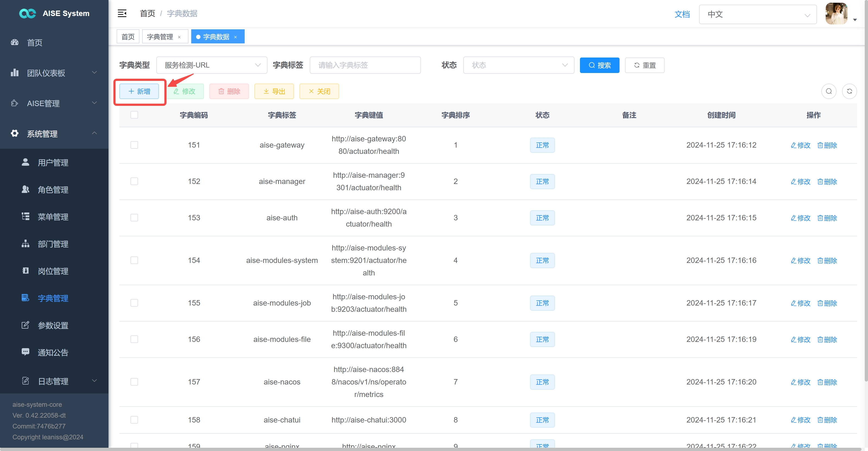Click 正常 status tag of aise-gateway
868x451 pixels.
(x=542, y=145)
